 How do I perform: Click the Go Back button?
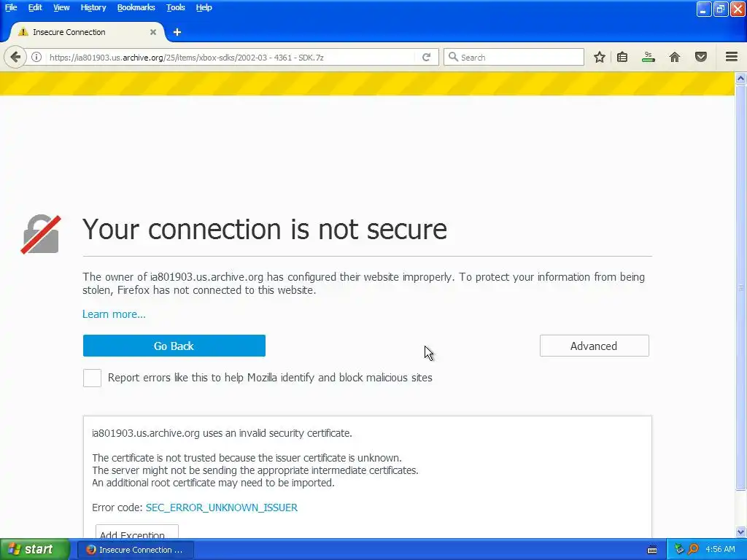[174, 346]
